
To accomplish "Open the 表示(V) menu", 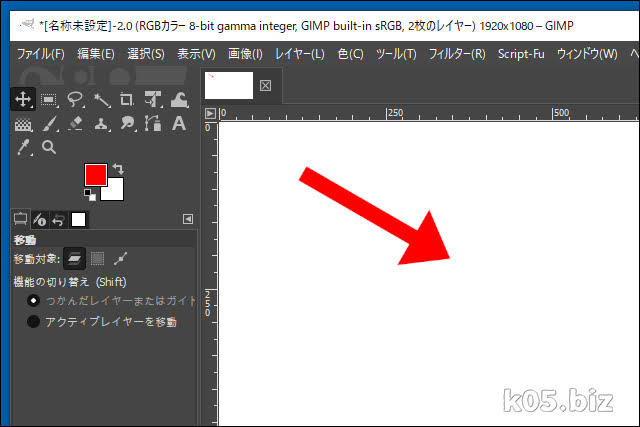I will tap(196, 54).
